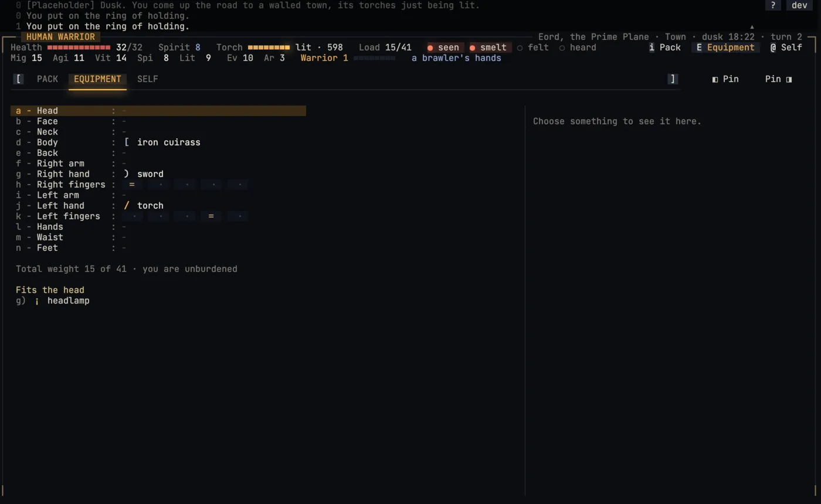Click the torch slash icon in Left hand
Image resolution: width=821 pixels, height=504 pixels.
[x=127, y=206]
